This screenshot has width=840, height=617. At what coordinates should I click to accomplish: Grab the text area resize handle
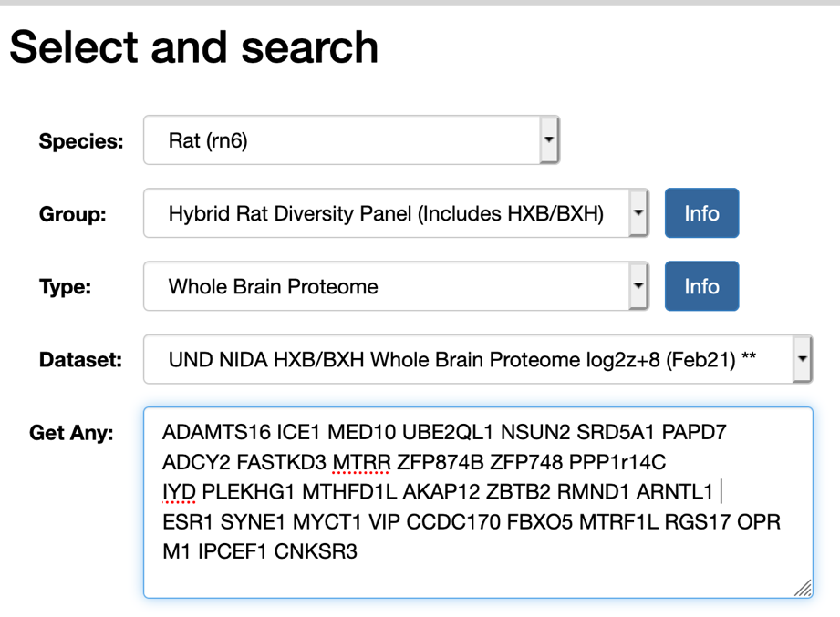pyautogui.click(x=803, y=589)
